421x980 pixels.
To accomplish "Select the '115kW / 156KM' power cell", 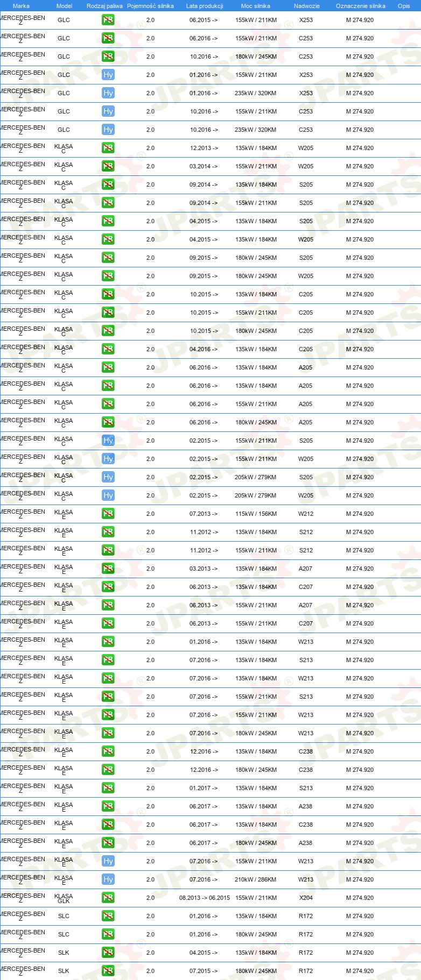I will pos(256,514).
